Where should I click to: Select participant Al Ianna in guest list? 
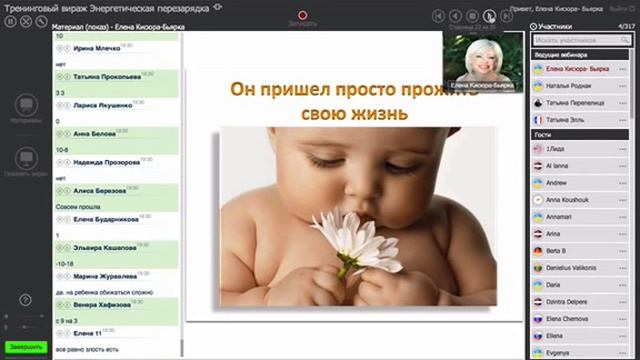pyautogui.click(x=580, y=166)
